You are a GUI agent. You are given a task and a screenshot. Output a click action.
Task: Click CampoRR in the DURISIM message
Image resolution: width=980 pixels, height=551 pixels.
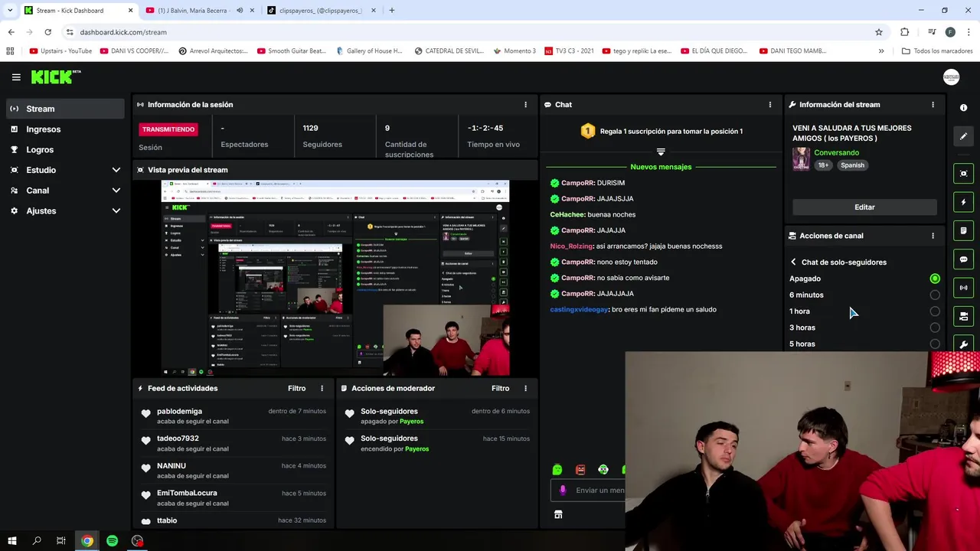coord(577,183)
